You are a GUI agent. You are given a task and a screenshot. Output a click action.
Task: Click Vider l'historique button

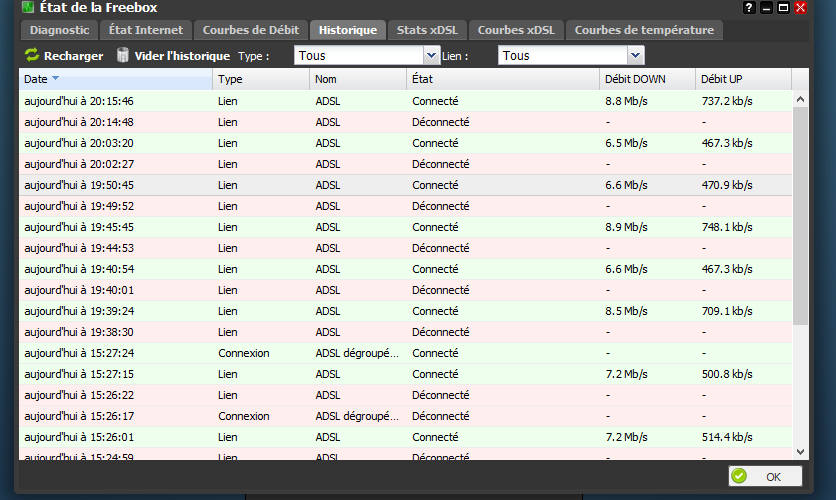point(174,55)
